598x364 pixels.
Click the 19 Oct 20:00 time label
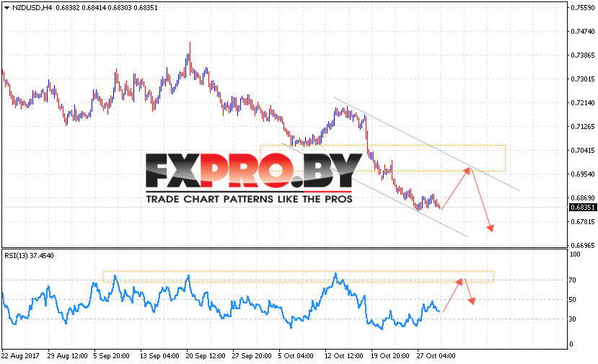(390, 356)
